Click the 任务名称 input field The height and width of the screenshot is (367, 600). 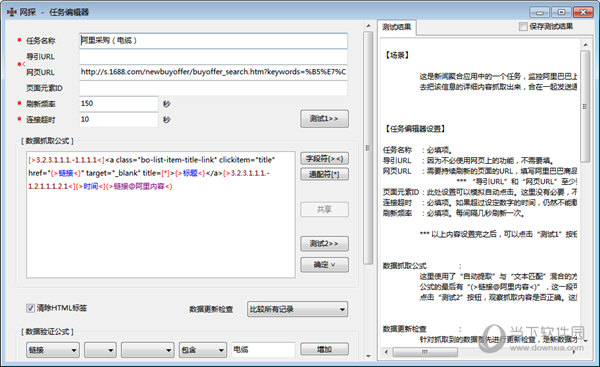pos(213,41)
